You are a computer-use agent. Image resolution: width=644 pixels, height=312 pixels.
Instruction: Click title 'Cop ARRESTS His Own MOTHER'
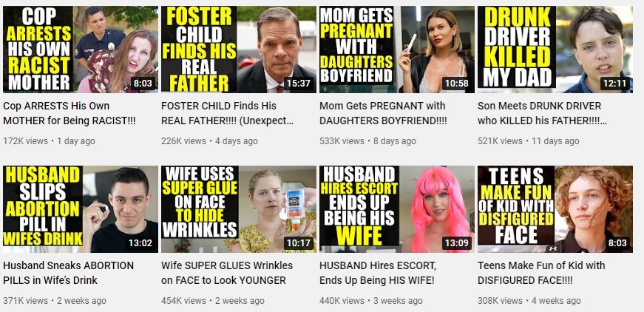coord(70,113)
